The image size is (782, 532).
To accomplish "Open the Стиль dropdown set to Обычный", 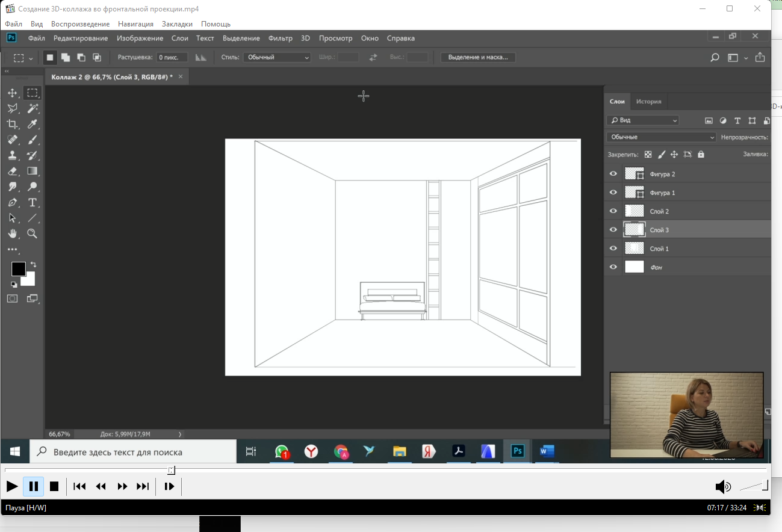I will tap(277, 57).
